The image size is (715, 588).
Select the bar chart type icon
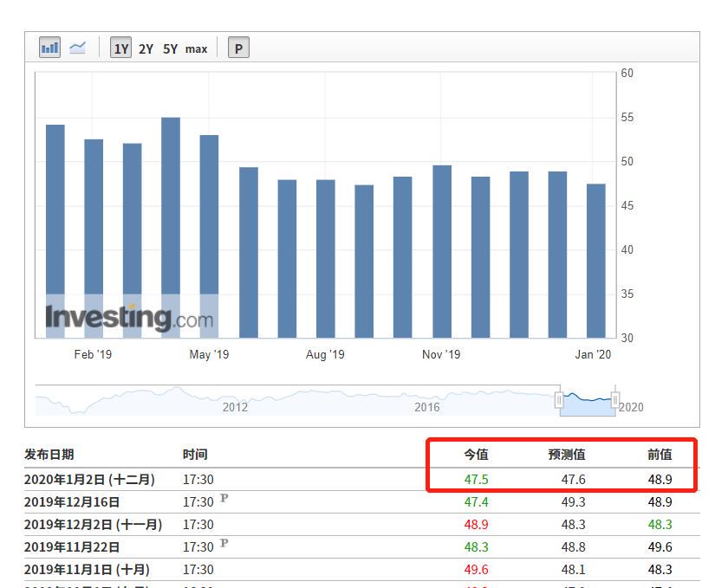(x=50, y=48)
